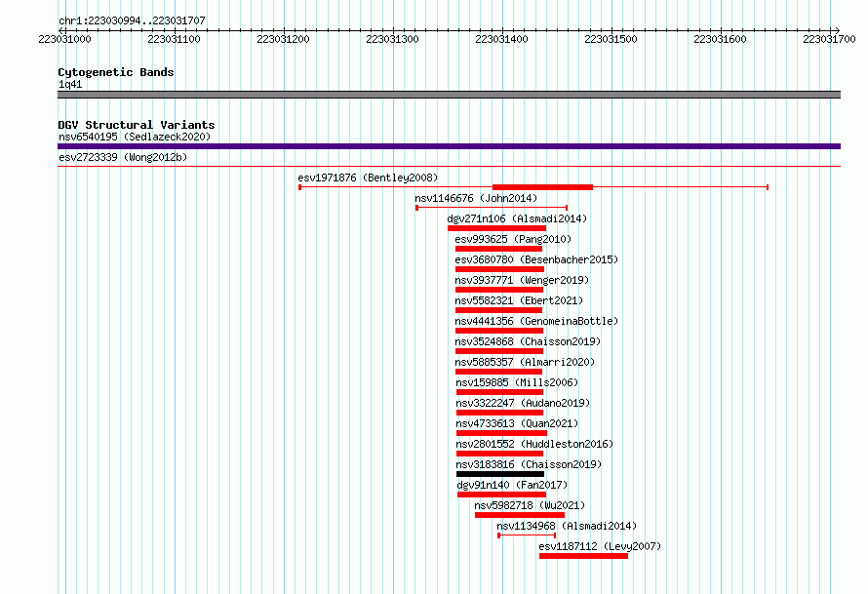Image resolution: width=868 pixels, height=594 pixels.
Task: Open variant esv1971876 (Bentley2008)
Action: [x=368, y=178]
